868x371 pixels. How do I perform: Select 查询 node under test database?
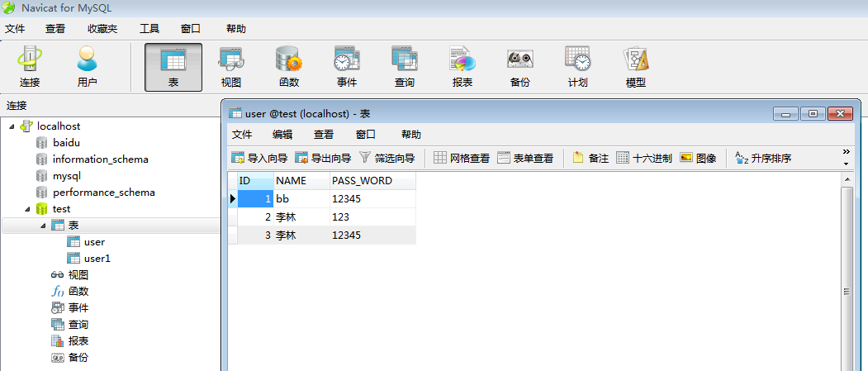(x=78, y=325)
